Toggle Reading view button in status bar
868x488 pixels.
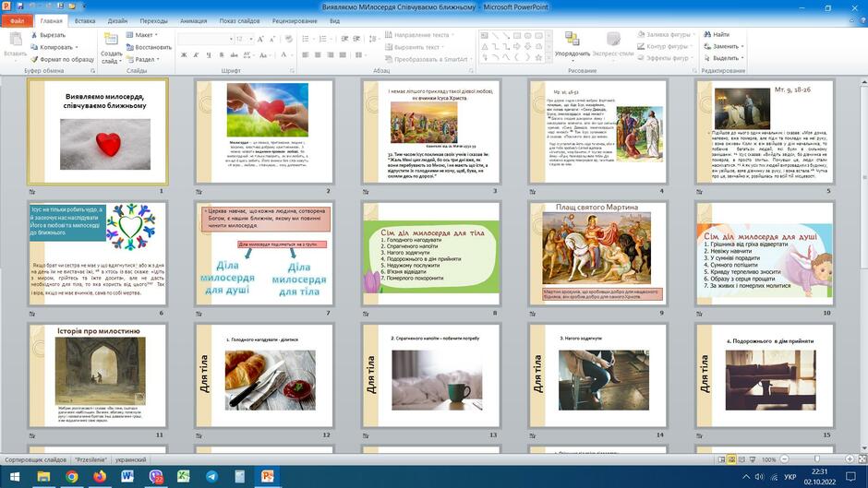(742, 459)
